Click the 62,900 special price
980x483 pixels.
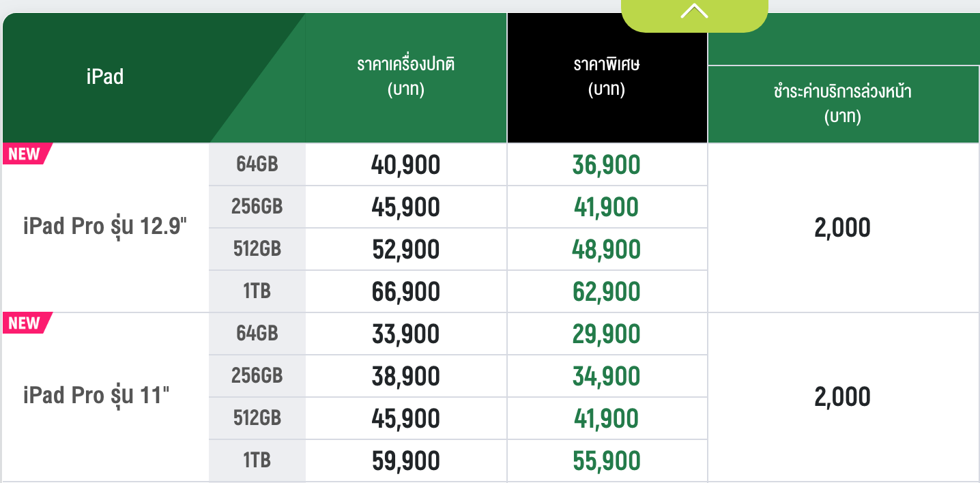(606, 292)
